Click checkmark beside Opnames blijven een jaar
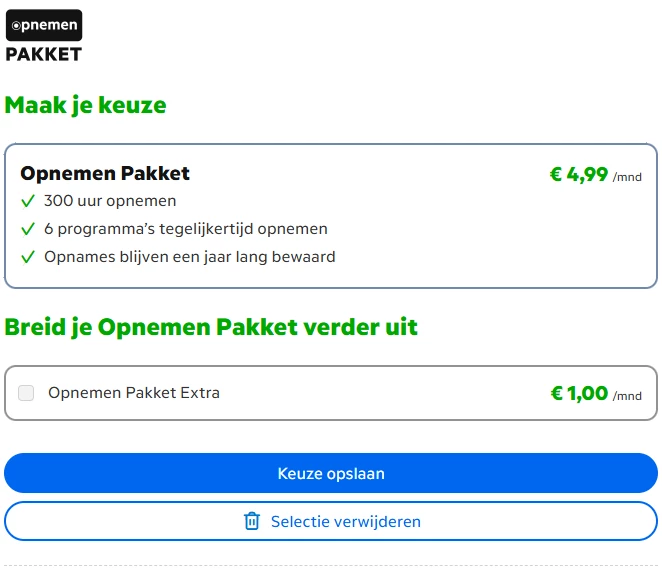 [x=28, y=257]
